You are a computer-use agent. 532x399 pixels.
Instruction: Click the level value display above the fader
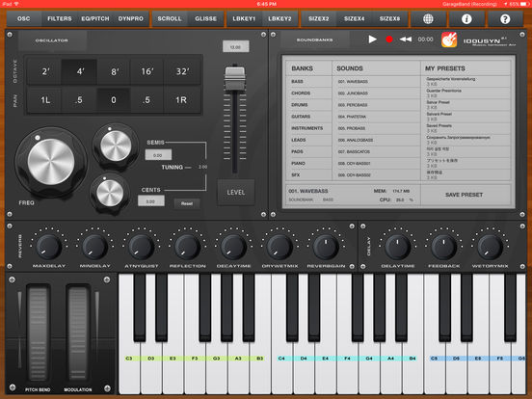click(236, 47)
